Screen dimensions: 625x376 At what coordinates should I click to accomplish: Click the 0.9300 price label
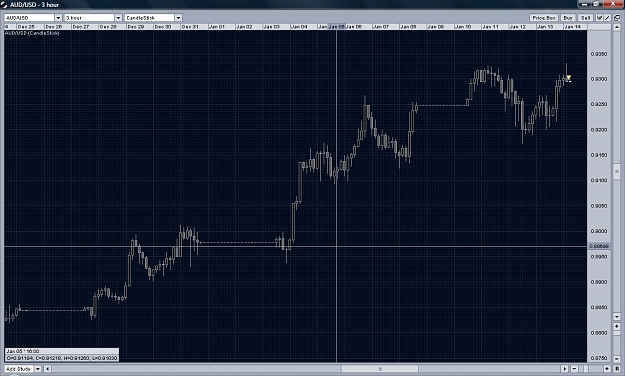tap(599, 79)
